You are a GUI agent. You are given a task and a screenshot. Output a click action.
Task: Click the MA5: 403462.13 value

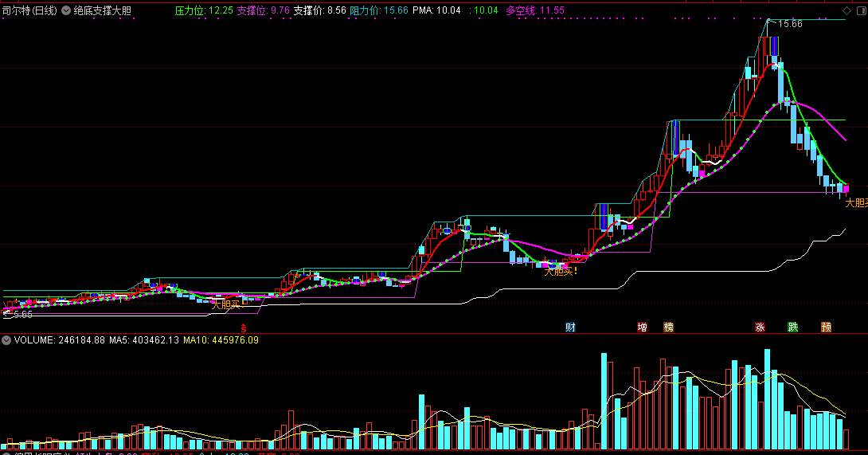[144, 340]
